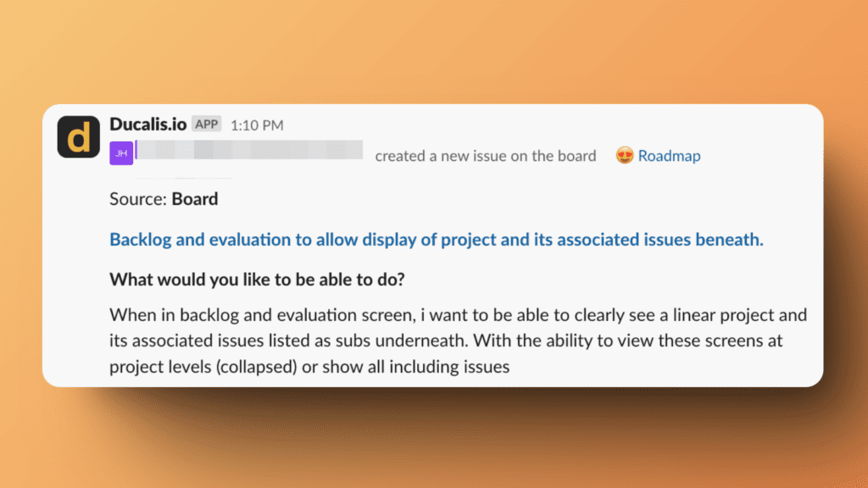Open the Roadmap board link

point(669,156)
